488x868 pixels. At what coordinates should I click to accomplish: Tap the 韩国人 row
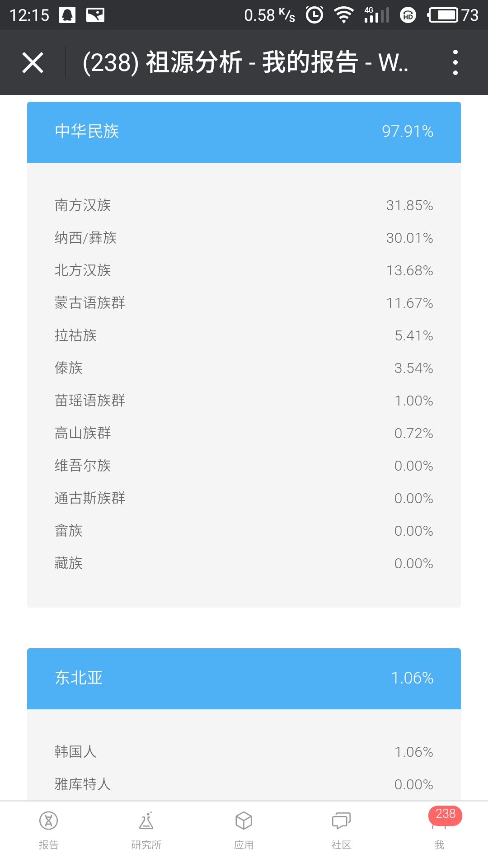244,752
